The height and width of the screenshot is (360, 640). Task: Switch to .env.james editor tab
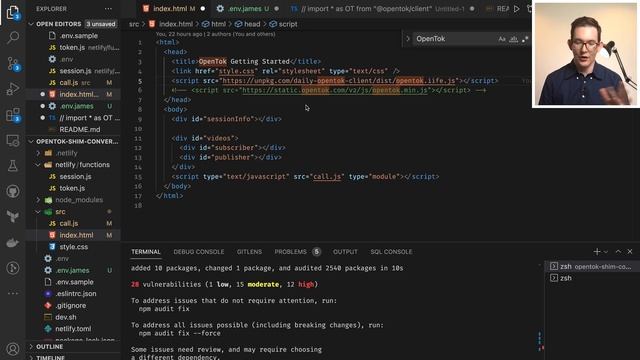click(x=248, y=9)
